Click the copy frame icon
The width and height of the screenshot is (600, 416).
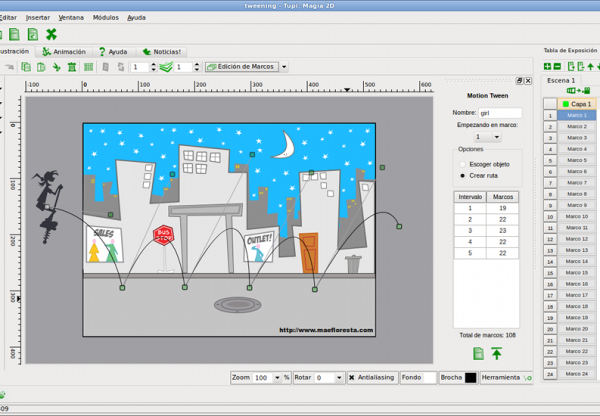tap(26, 67)
